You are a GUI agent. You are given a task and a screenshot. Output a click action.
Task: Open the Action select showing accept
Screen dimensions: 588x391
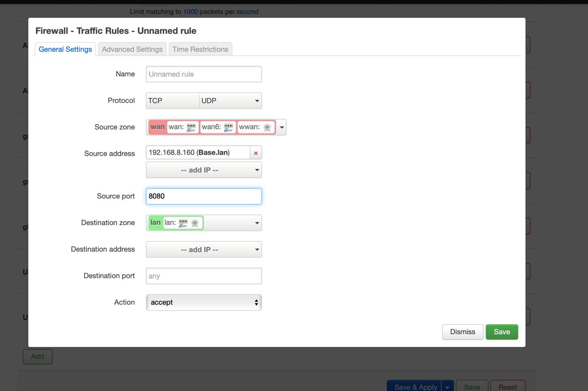204,302
